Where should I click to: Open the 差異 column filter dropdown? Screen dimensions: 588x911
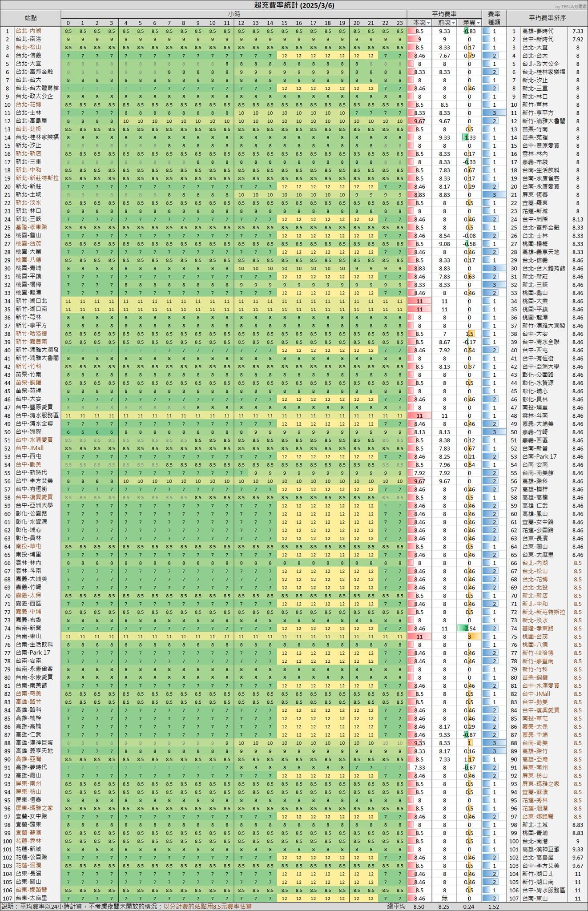[478, 23]
